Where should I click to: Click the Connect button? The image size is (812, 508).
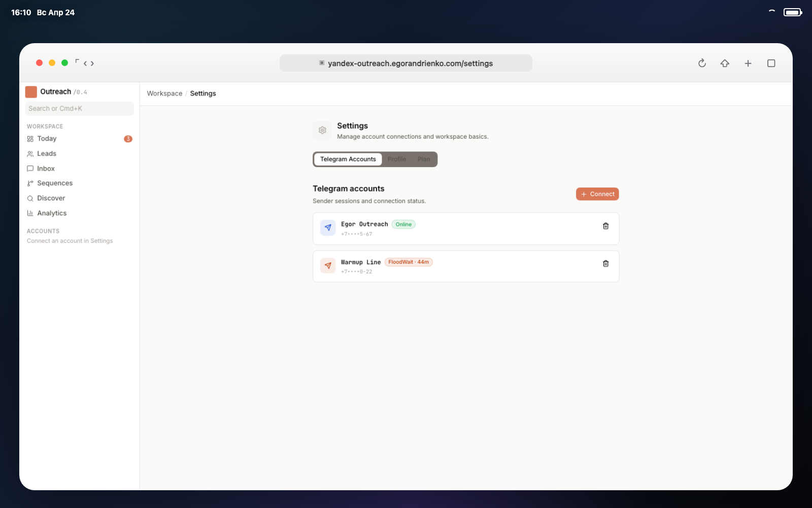tap(597, 194)
